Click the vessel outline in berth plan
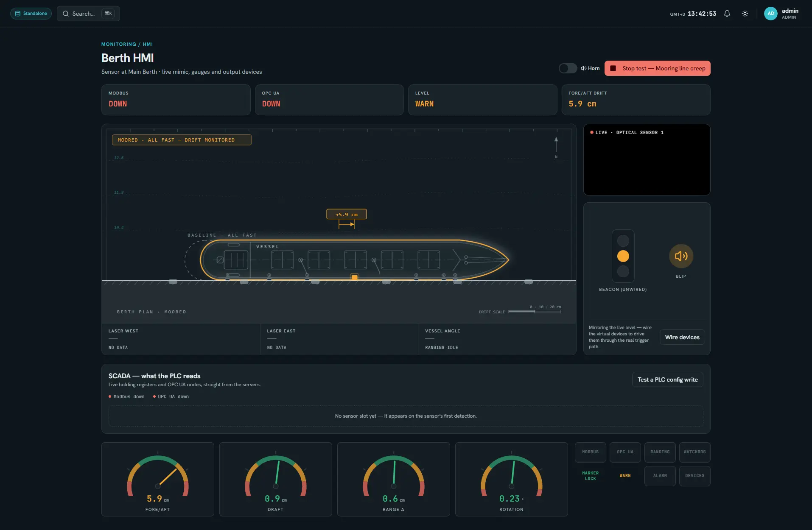Screen dimensions: 812x530 click(x=354, y=259)
